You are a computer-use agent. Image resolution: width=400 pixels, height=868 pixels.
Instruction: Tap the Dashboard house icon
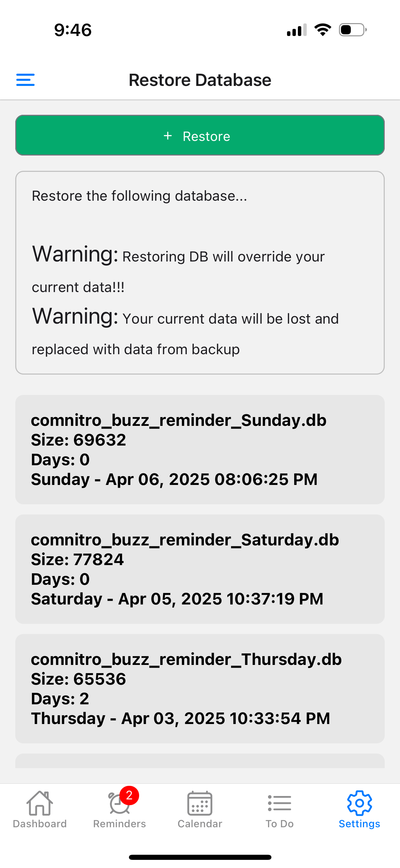(x=40, y=803)
